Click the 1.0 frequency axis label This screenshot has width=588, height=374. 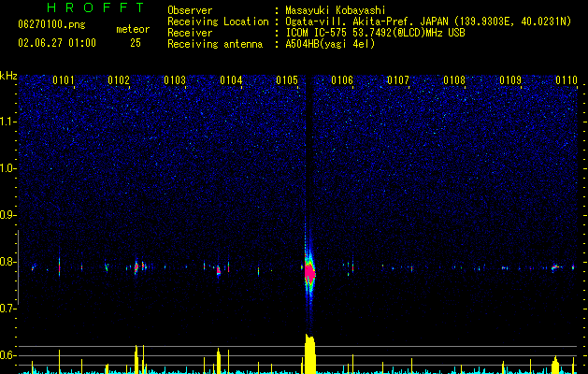click(x=7, y=168)
